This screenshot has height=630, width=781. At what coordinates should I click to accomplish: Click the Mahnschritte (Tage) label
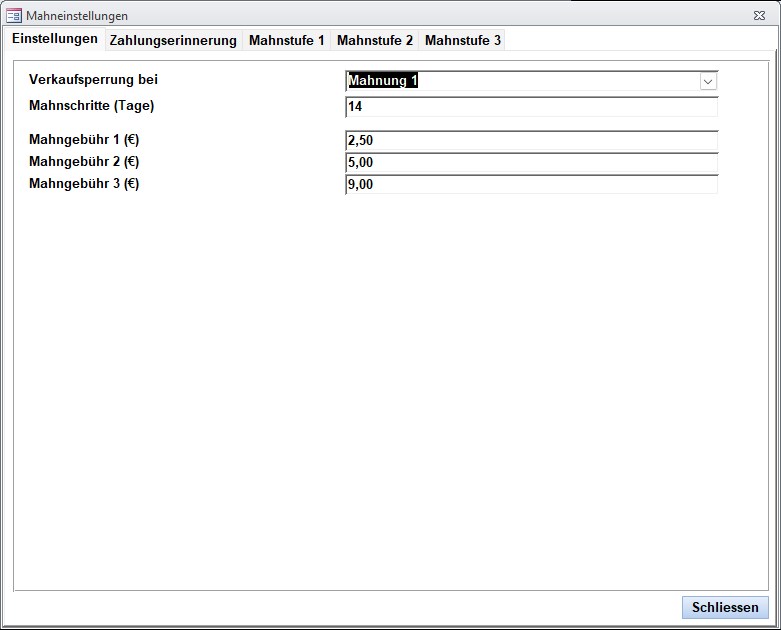92,105
